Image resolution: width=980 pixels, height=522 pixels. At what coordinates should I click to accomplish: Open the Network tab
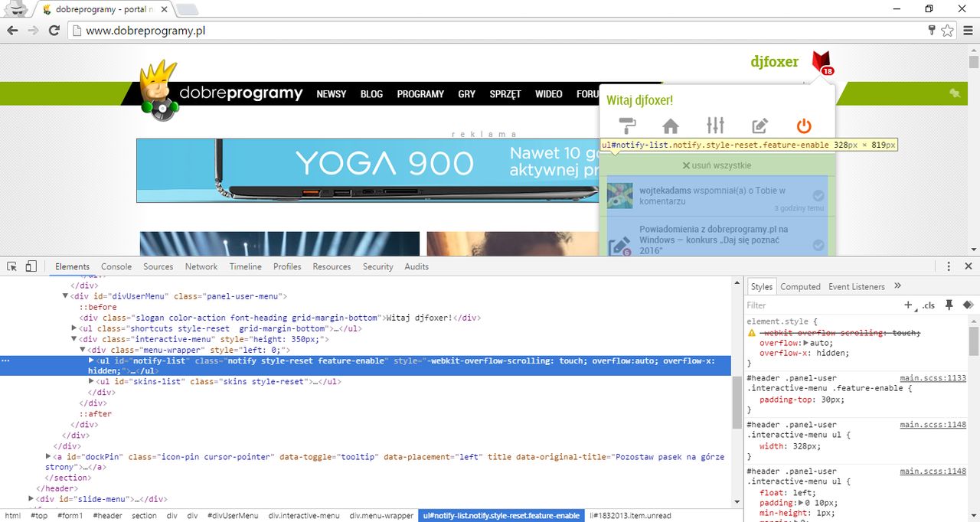tap(201, 266)
